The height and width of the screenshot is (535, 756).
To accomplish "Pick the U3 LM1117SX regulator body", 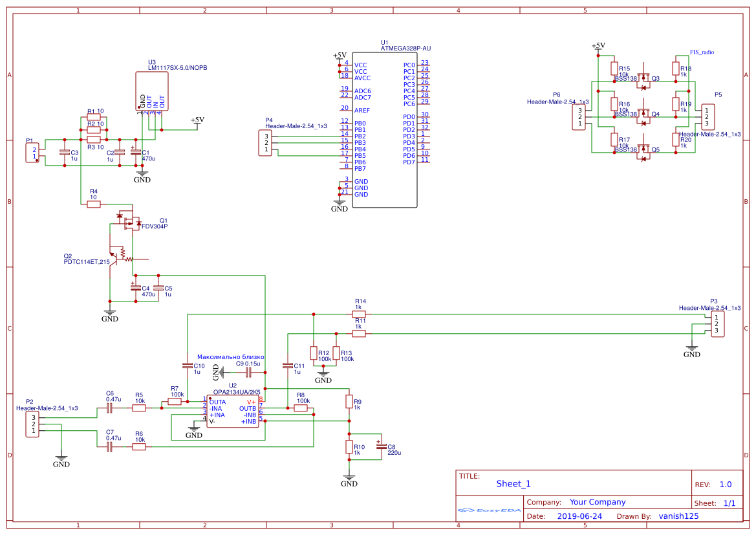I will [x=151, y=91].
